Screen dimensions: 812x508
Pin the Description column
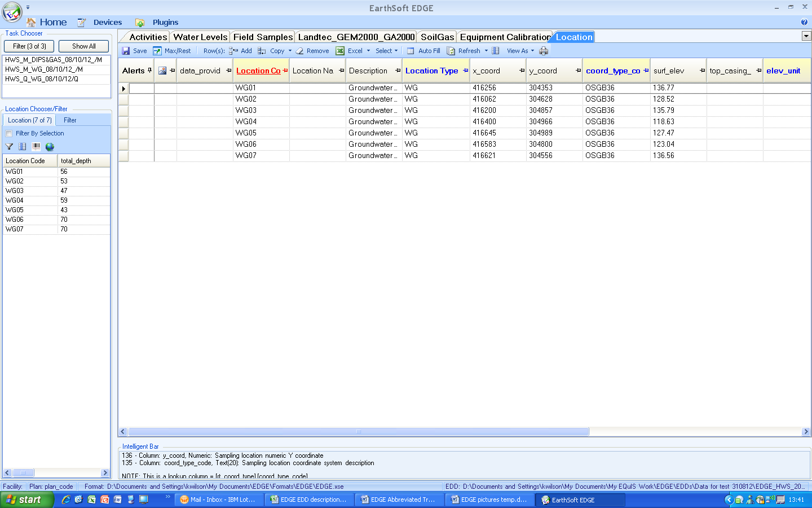point(398,71)
